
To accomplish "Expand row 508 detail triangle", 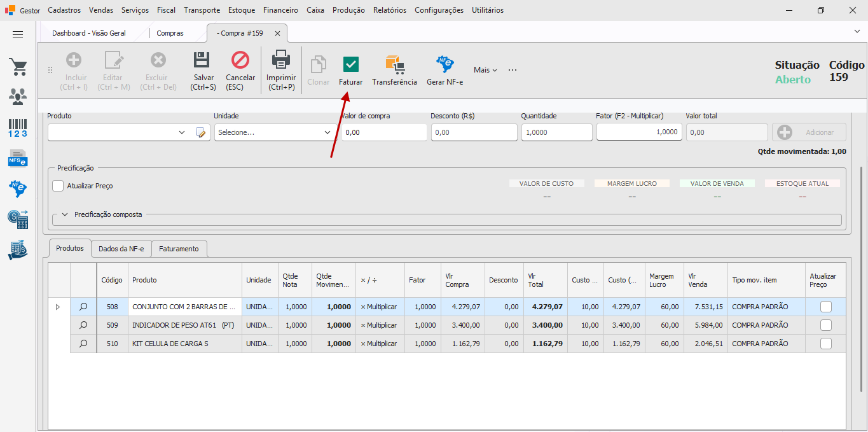I will [x=58, y=307].
